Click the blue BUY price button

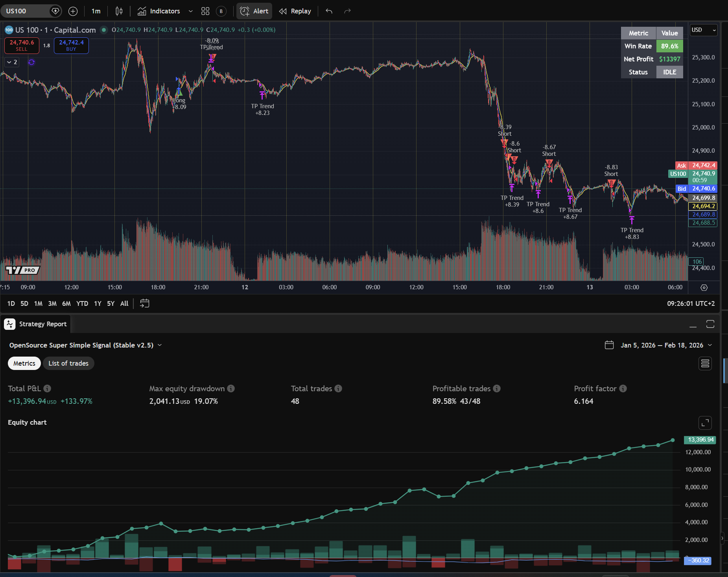[71, 45]
